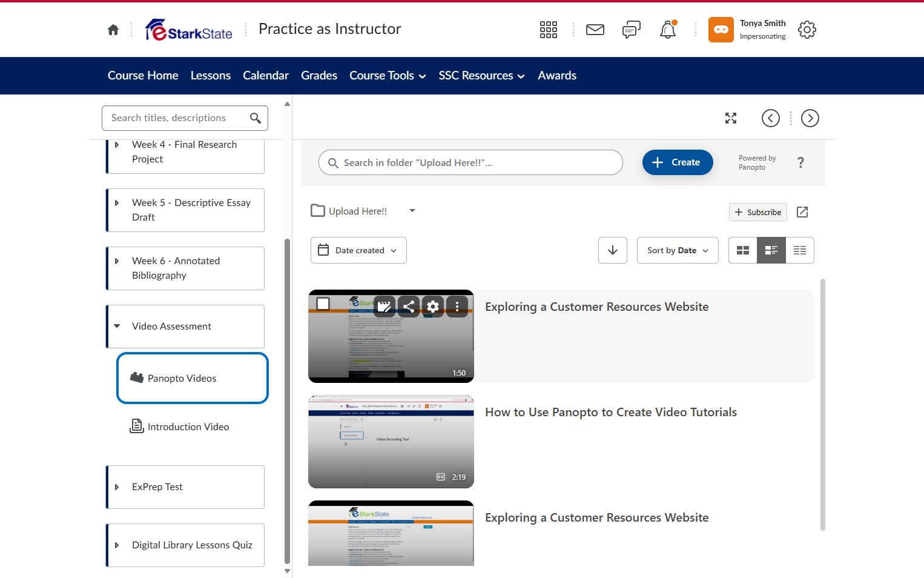The width and height of the screenshot is (924, 578).
Task: Tick the checkbox on first video thumbnail
Action: pos(323,304)
